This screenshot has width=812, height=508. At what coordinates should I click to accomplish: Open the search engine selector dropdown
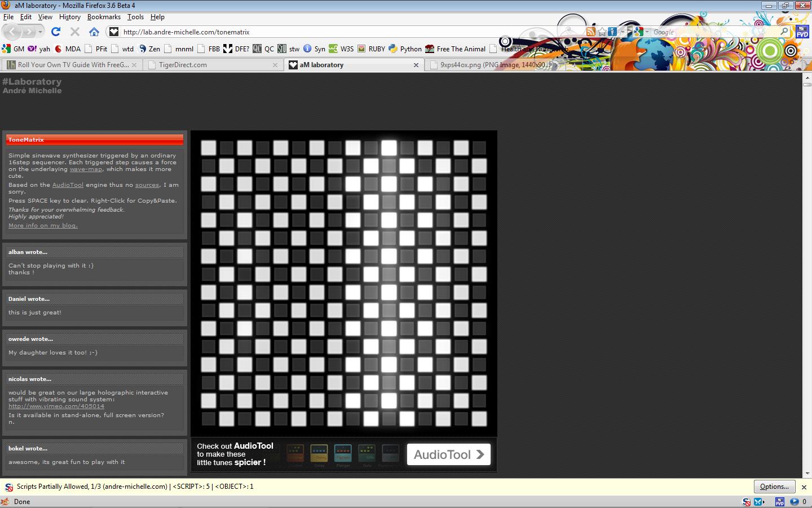[x=641, y=32]
